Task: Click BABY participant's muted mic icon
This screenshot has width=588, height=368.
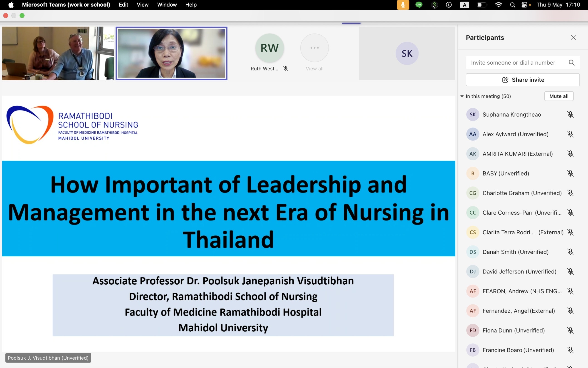Action: pyautogui.click(x=570, y=173)
